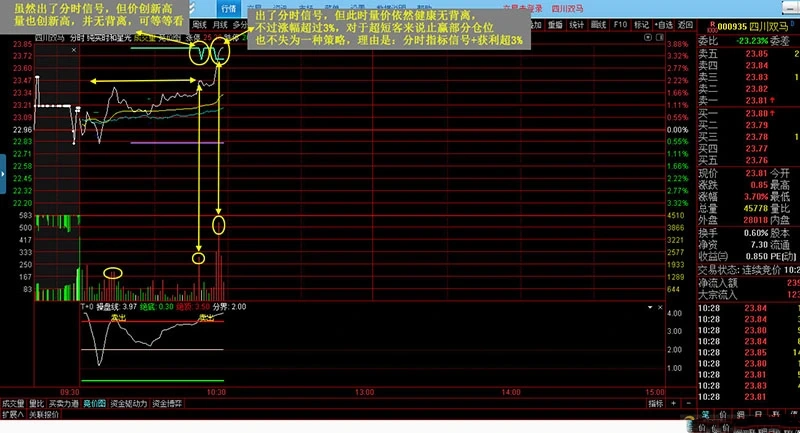Click the 交易未登录 login link
Screen dimensions: 800x433
pyautogui.click(x=522, y=9)
